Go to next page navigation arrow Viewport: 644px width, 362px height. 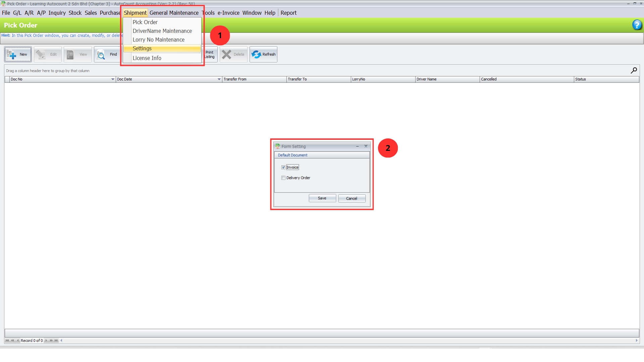(x=51, y=341)
